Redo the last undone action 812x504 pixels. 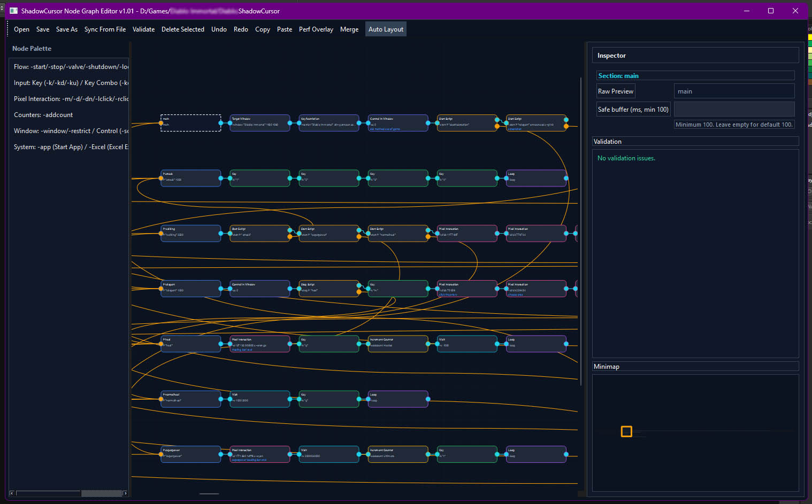[x=241, y=29]
